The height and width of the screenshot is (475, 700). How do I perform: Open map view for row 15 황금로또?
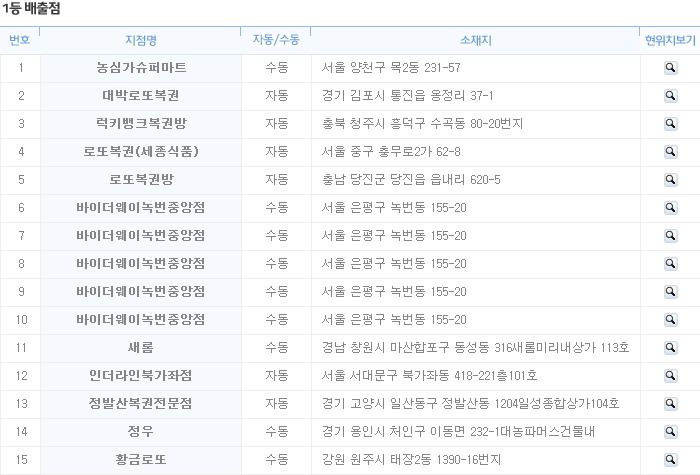[x=670, y=460]
